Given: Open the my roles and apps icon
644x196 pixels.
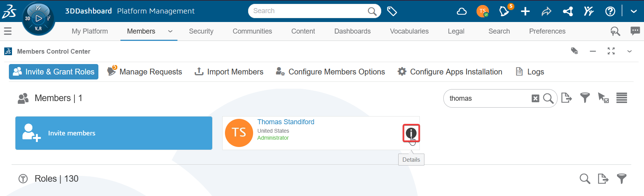Looking at the screenshot, I should point(589,11).
